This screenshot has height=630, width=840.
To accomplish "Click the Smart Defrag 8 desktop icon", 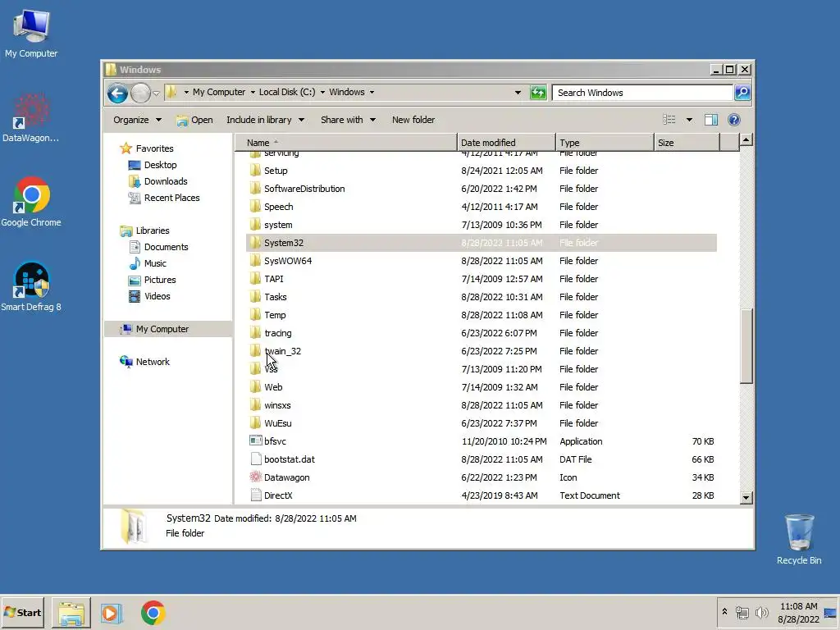I will pos(31,287).
